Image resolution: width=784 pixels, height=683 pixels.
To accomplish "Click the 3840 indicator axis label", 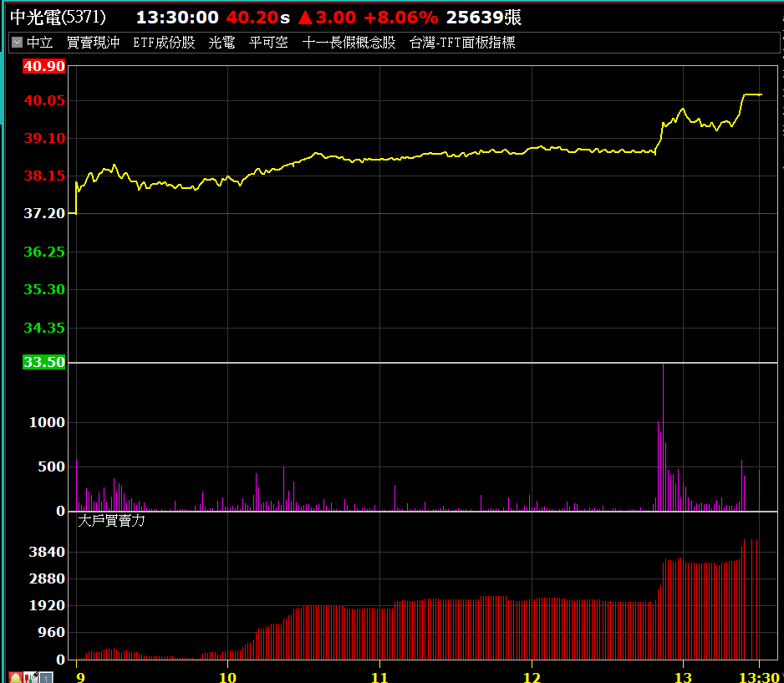I will (x=47, y=552).
